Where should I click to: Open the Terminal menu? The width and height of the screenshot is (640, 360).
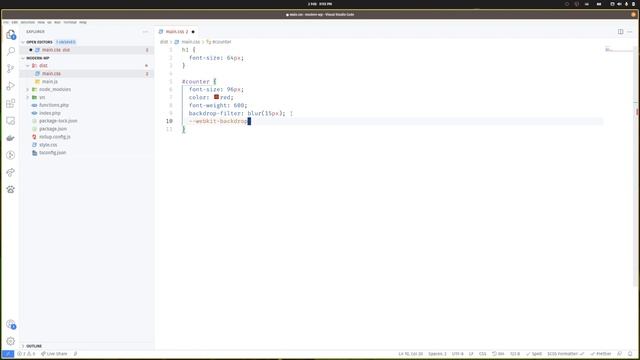coord(70,22)
